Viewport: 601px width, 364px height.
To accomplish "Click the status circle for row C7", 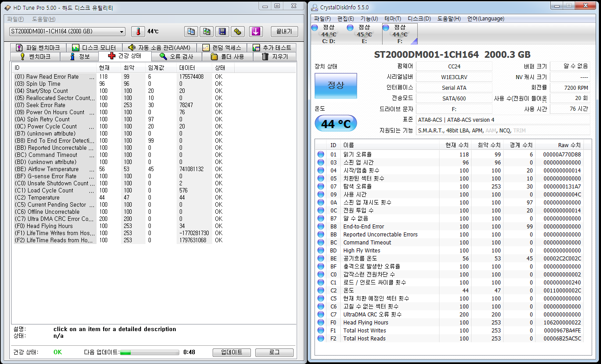I will 321,315.
